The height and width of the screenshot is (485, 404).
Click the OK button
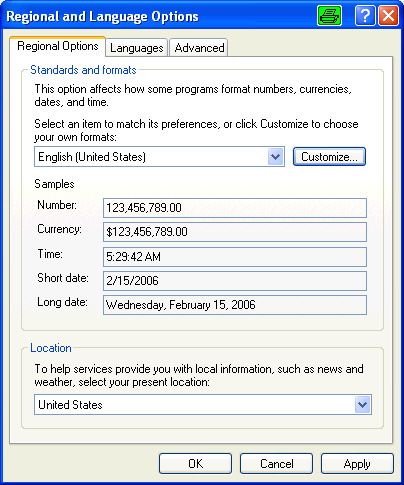195,464
